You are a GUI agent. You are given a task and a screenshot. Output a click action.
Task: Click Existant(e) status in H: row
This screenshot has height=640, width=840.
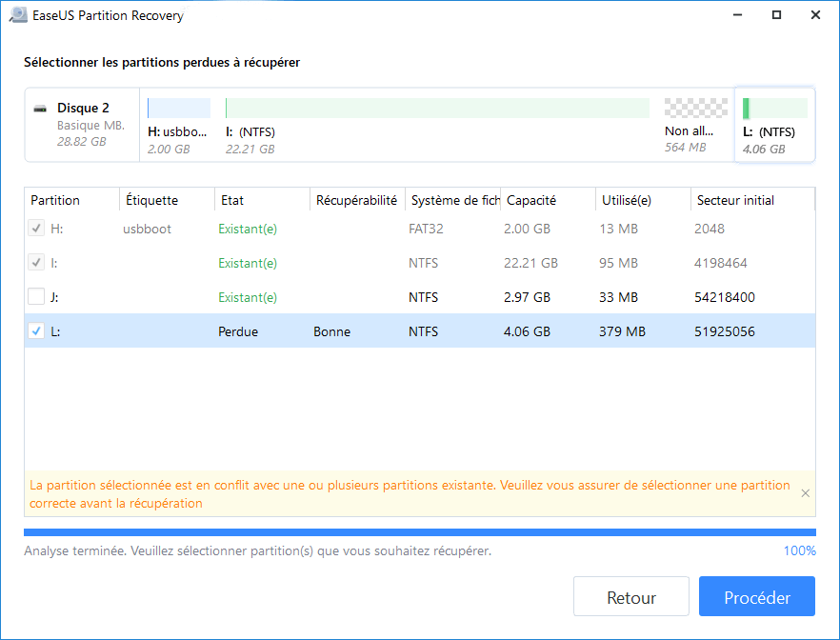[248, 229]
